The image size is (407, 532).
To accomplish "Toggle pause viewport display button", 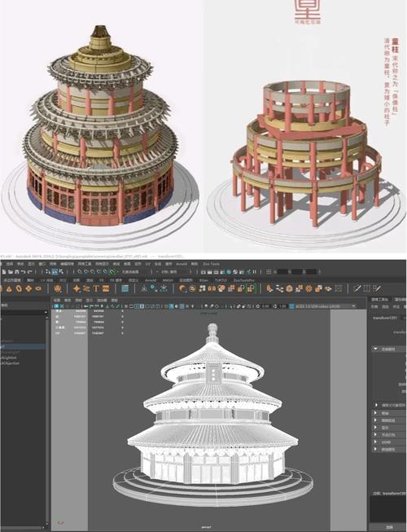I will pyautogui.click(x=255, y=272).
